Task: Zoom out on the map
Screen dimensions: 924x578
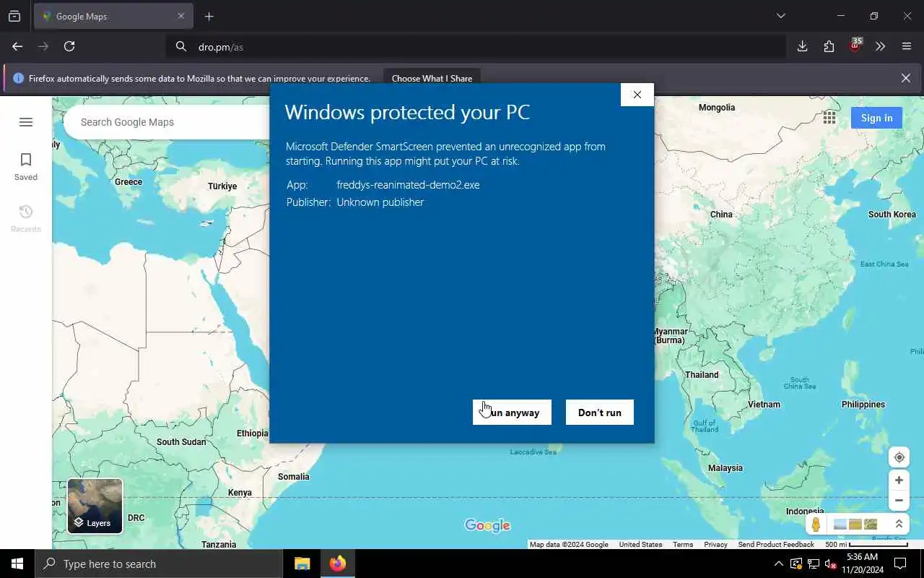Action: [899, 500]
